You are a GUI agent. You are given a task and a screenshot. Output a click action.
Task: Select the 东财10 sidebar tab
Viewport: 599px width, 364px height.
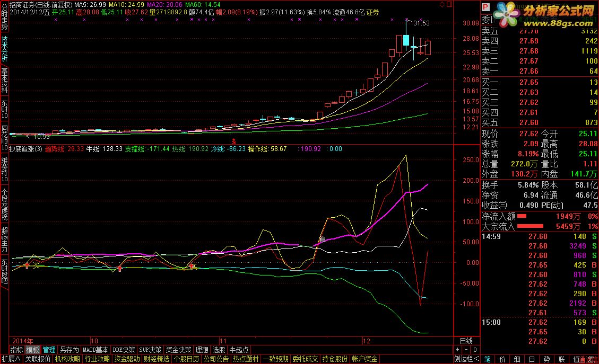[x=4, y=109]
